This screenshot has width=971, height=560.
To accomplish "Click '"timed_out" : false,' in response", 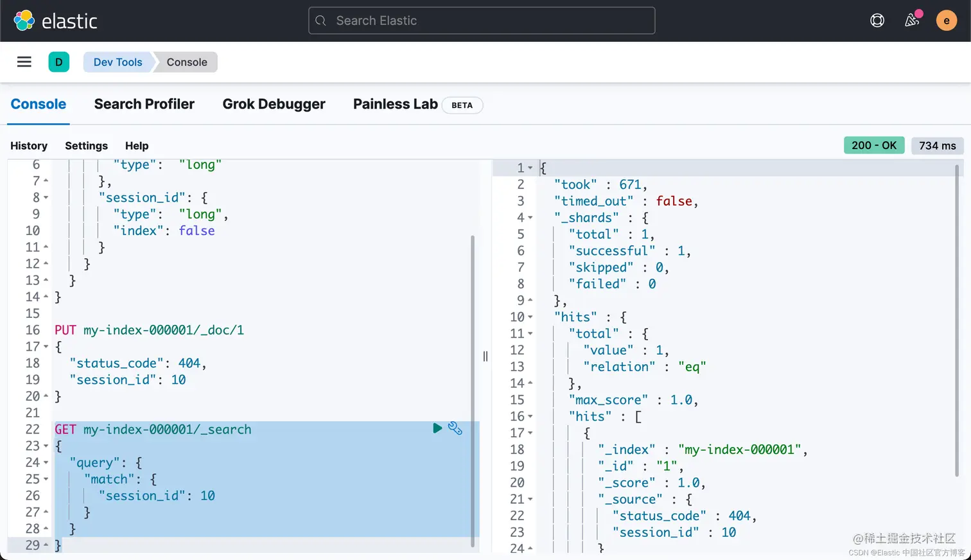I will point(626,202).
